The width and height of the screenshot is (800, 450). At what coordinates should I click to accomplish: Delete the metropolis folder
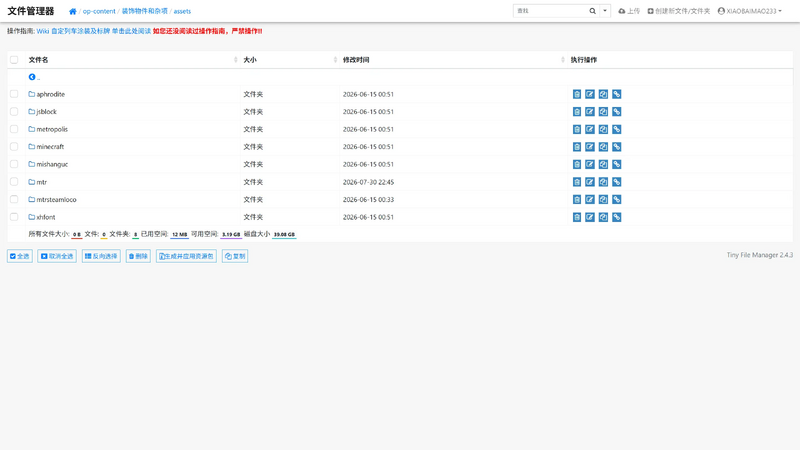click(577, 130)
